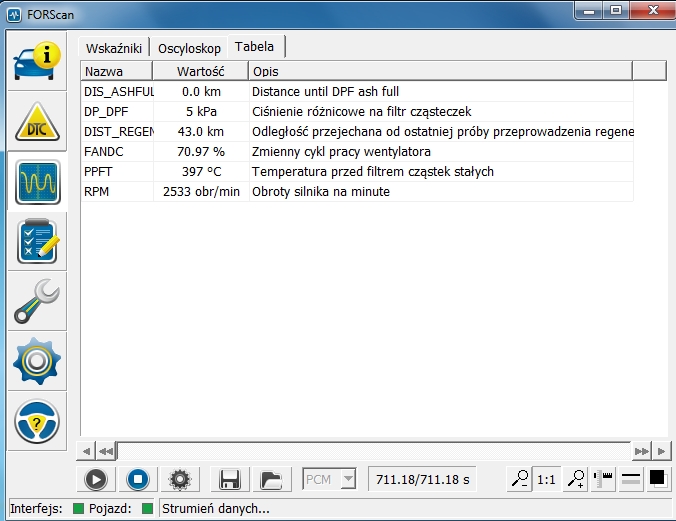Viewport: 676px width, 521px height.
Task: Click the black color swatch
Action: click(x=658, y=479)
